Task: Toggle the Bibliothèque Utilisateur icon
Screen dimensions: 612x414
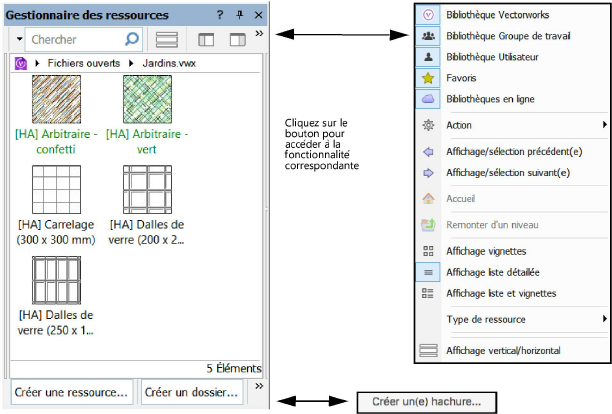Action: click(x=428, y=57)
